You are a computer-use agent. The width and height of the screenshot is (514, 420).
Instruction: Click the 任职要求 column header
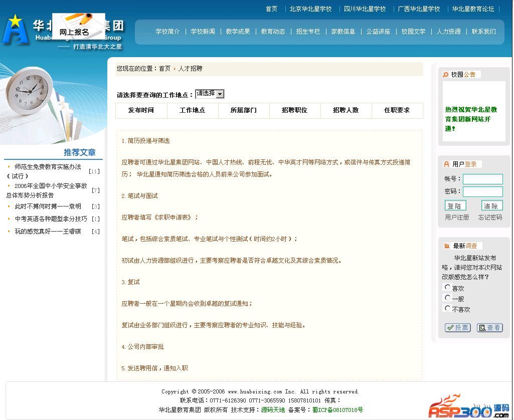[397, 110]
